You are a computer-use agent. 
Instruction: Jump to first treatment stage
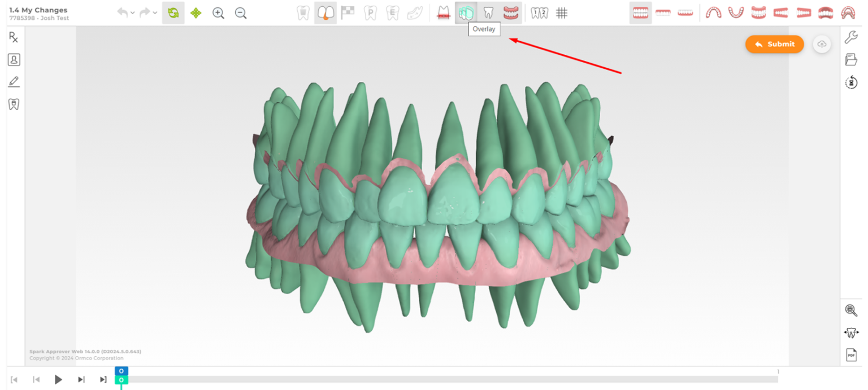pos(14,380)
